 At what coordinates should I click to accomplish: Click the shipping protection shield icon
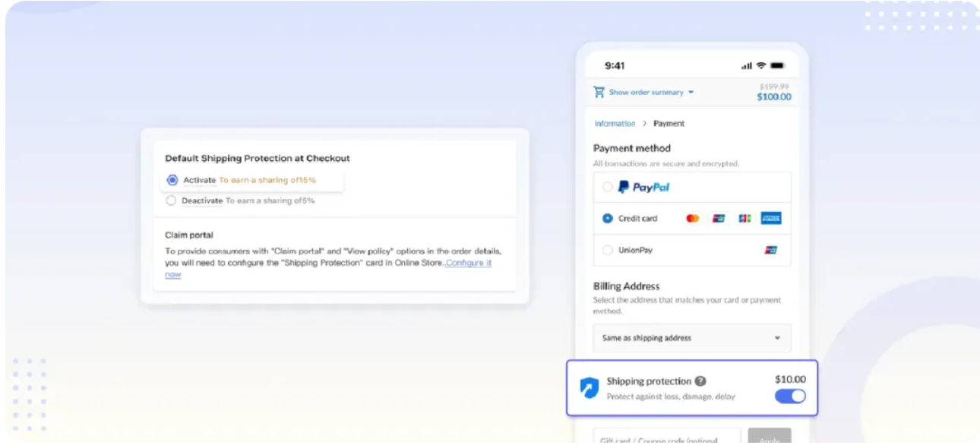point(590,388)
